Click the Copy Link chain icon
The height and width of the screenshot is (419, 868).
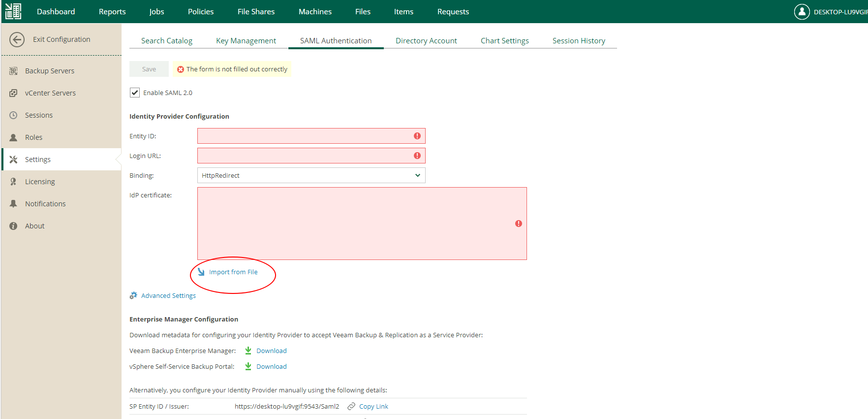tap(351, 406)
